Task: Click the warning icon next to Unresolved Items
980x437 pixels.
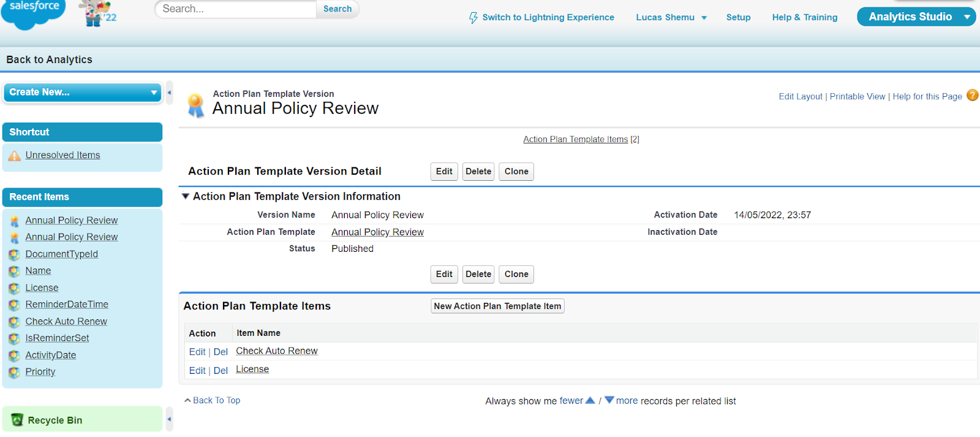Action: tap(15, 156)
